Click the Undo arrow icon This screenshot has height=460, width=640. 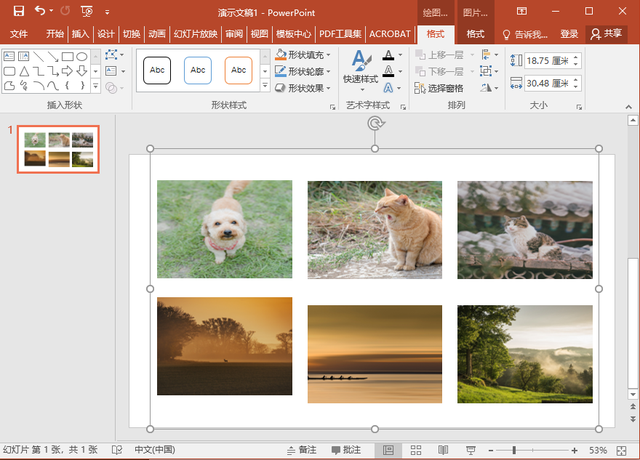pos(40,11)
